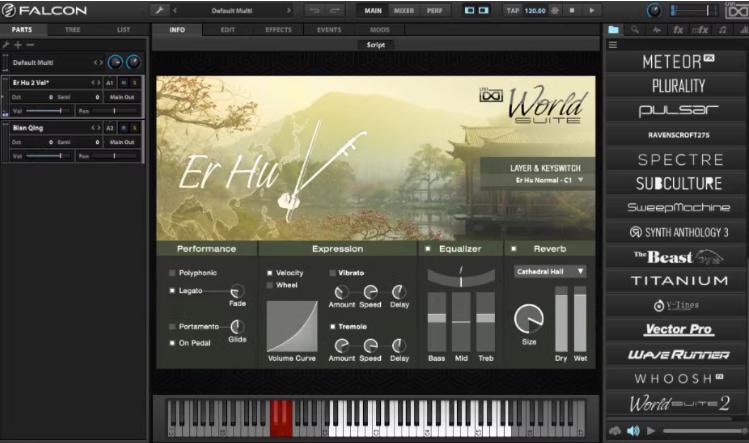
Task: Enable the Wheel expression checkbox
Action: [x=269, y=285]
